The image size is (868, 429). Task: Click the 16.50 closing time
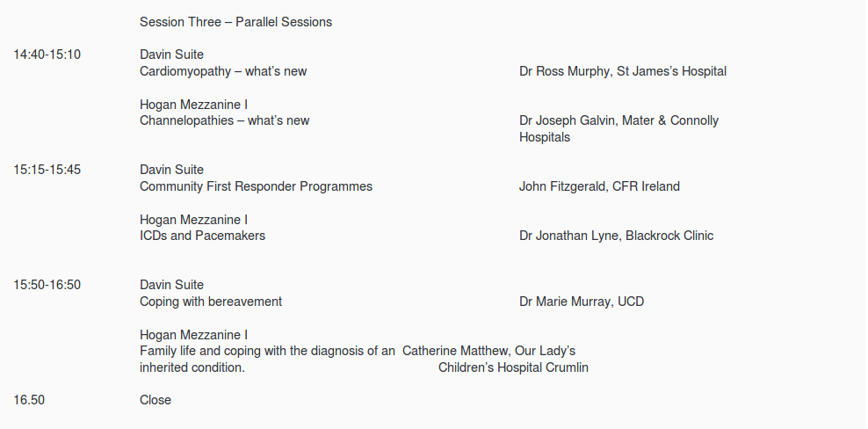[x=29, y=400]
